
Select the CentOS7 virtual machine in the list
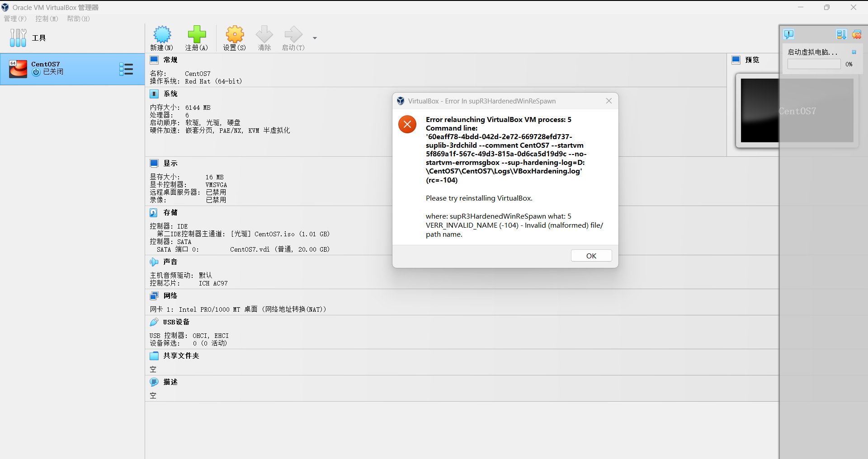pos(72,69)
